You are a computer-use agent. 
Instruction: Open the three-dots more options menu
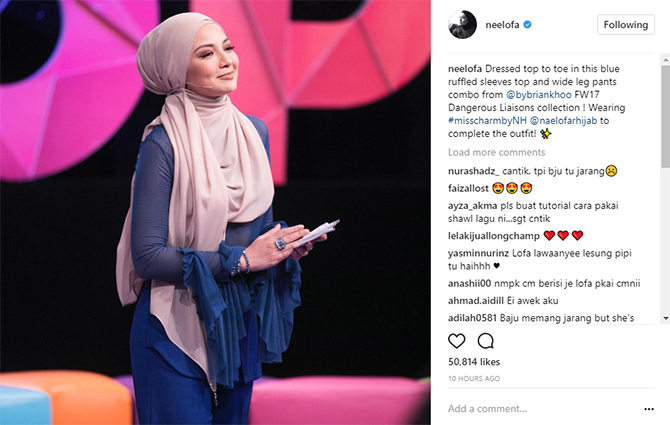[649, 409]
